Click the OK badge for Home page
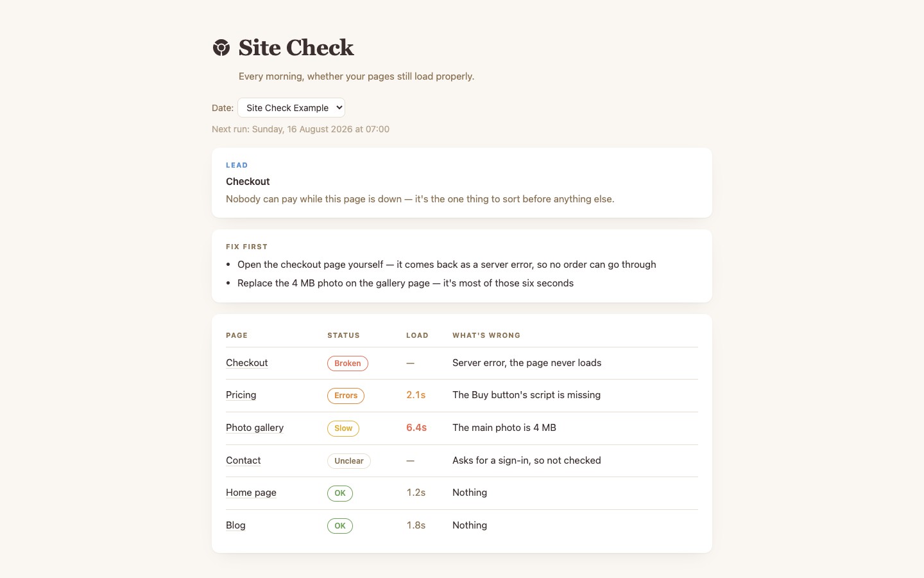 point(340,493)
